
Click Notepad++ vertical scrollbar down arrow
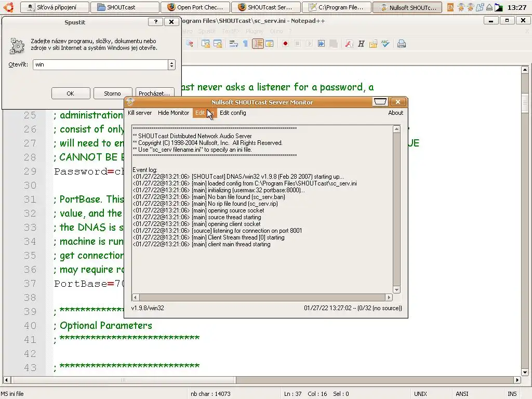[x=525, y=372]
